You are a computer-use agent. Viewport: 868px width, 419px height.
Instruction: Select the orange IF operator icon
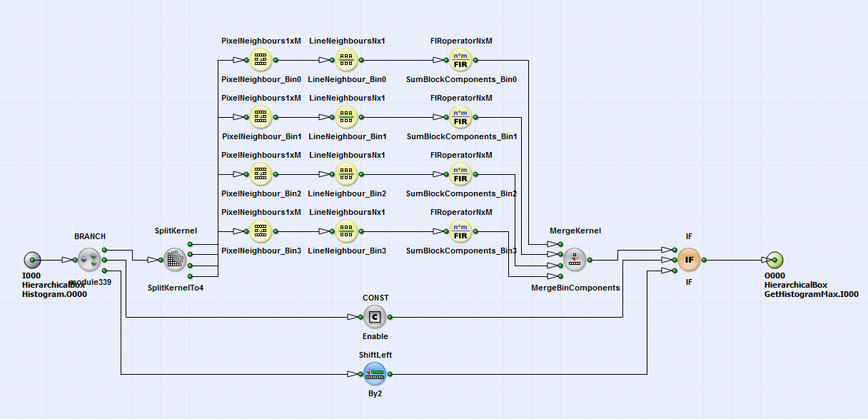tap(689, 260)
